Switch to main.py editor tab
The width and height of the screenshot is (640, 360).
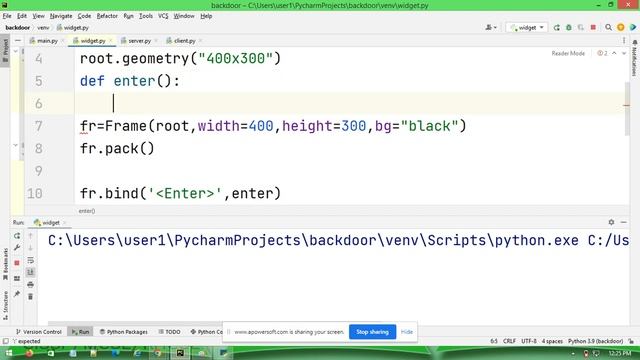[47, 41]
